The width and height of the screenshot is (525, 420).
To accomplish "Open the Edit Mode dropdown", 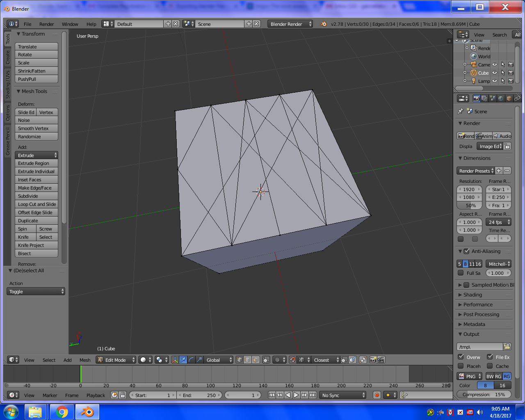I will tap(116, 360).
